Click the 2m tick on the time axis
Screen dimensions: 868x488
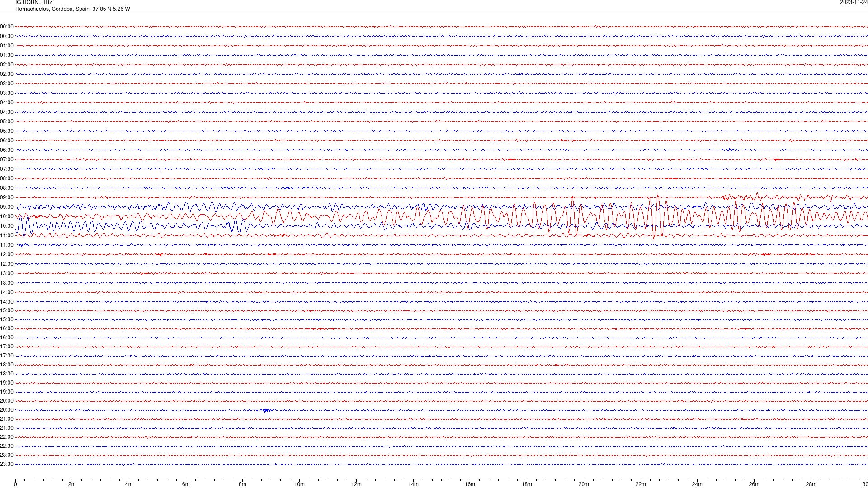tap(72, 484)
